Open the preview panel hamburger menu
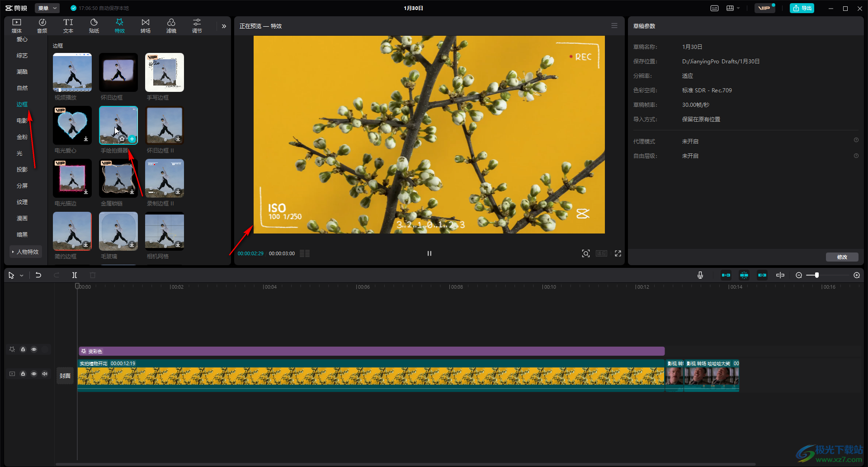Image resolution: width=868 pixels, height=467 pixels. tap(614, 26)
